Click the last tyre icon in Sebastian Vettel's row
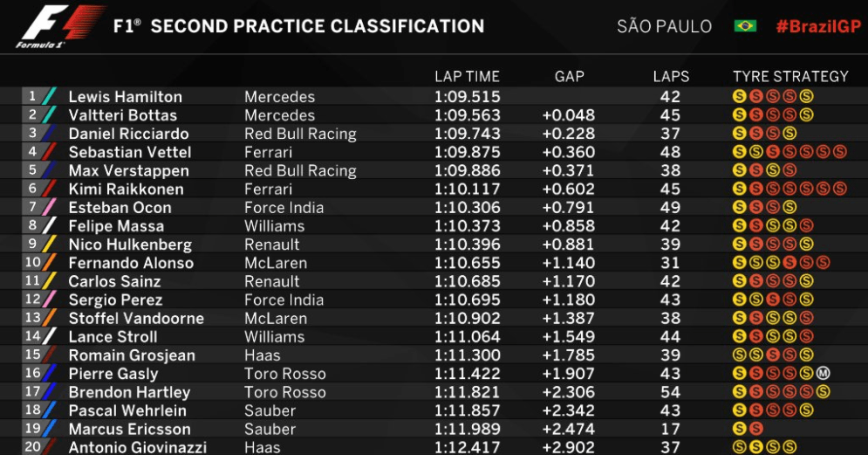Screen dimensions: 868x455 pos(839,152)
